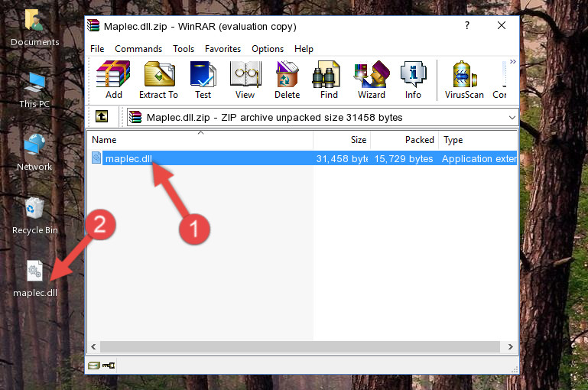Image resolution: width=588 pixels, height=390 pixels.
Task: Open the Documents desktop icon
Action: click(35, 28)
